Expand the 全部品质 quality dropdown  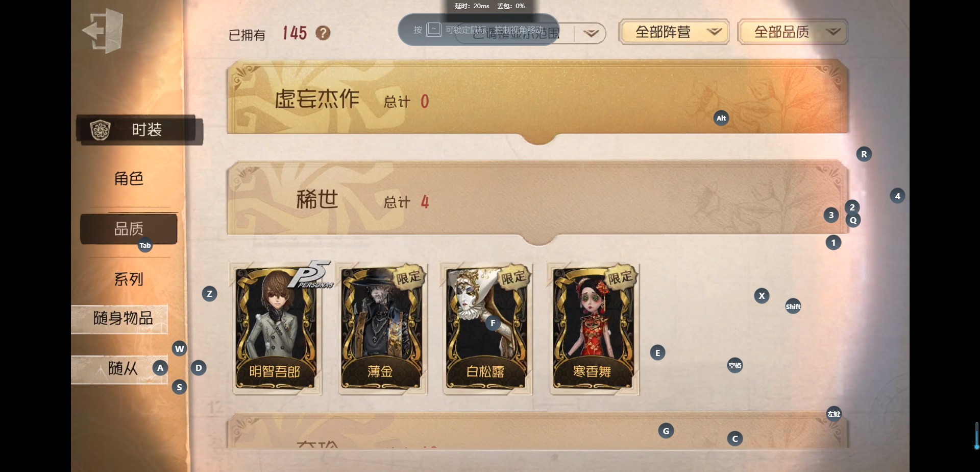[793, 32]
